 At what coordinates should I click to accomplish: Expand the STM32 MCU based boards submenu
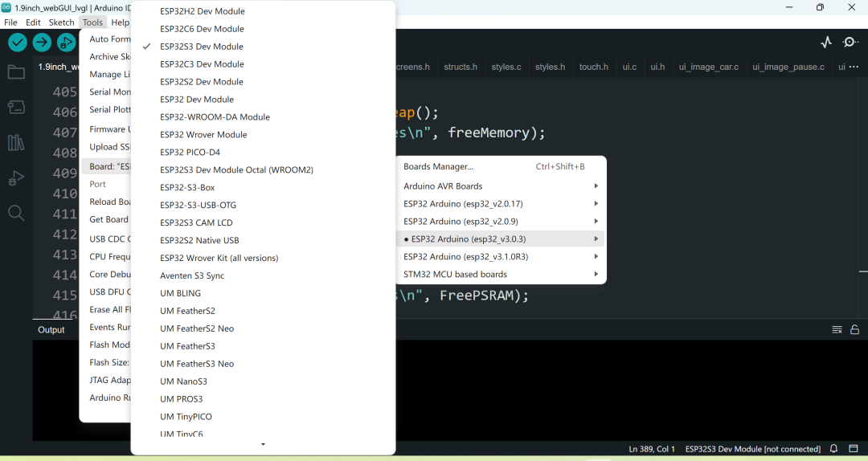click(501, 275)
